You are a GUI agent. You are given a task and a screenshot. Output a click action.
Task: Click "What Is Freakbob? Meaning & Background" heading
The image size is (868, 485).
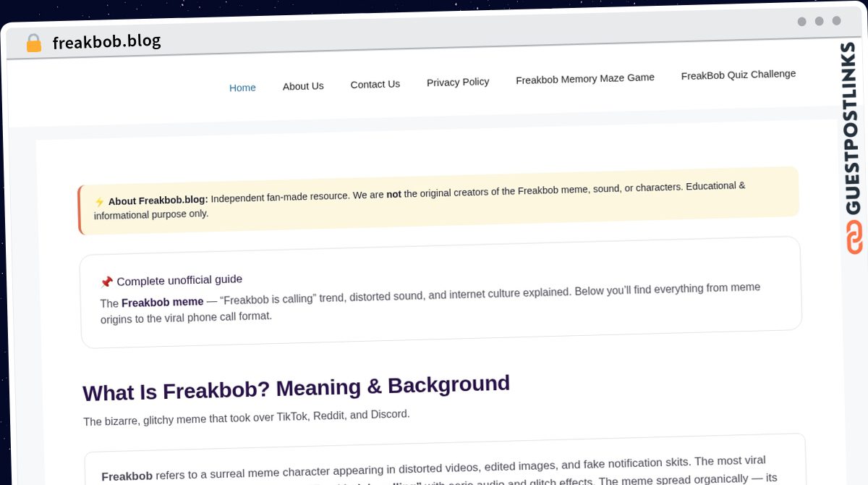click(x=297, y=388)
